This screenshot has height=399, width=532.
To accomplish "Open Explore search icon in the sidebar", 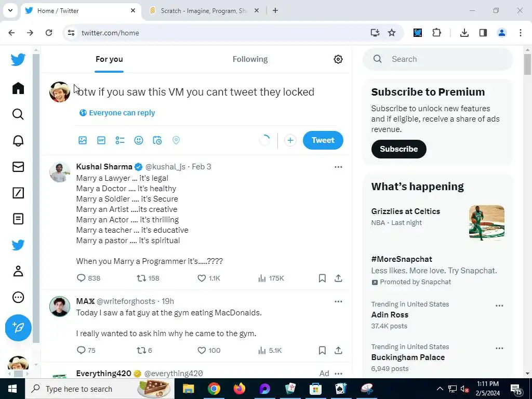I will (18, 114).
